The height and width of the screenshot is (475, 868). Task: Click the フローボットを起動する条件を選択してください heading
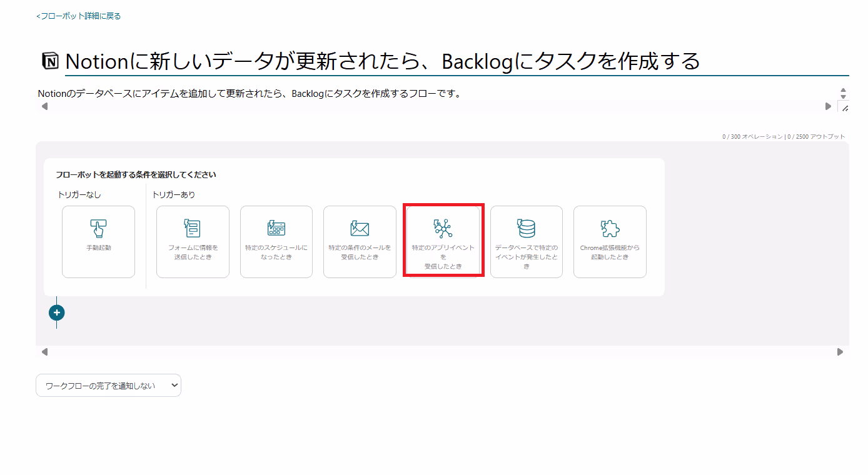pos(136,175)
